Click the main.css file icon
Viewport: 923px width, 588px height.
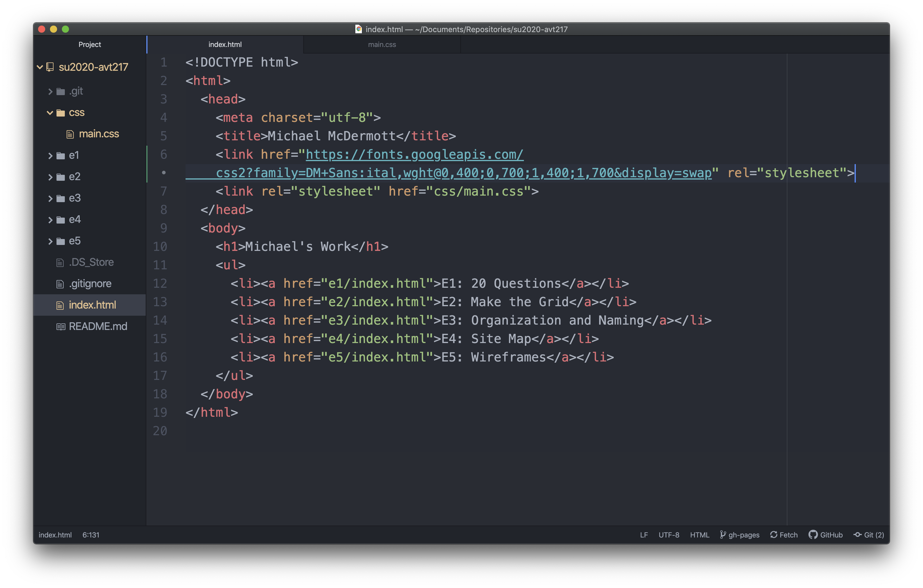(70, 134)
